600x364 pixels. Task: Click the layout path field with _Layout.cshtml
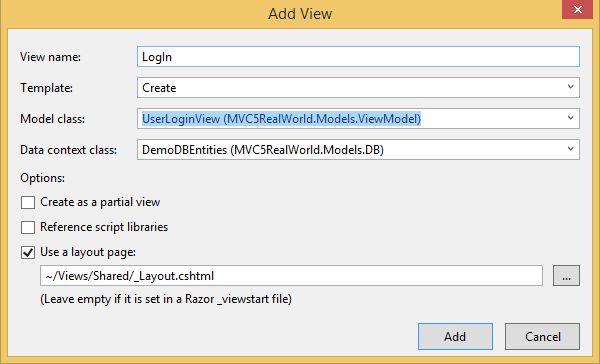[291, 276]
